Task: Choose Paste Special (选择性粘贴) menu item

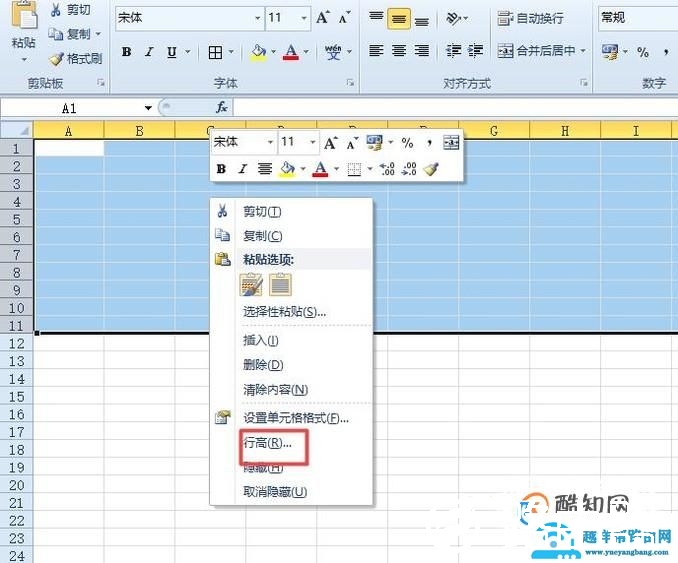Action: pos(284,312)
